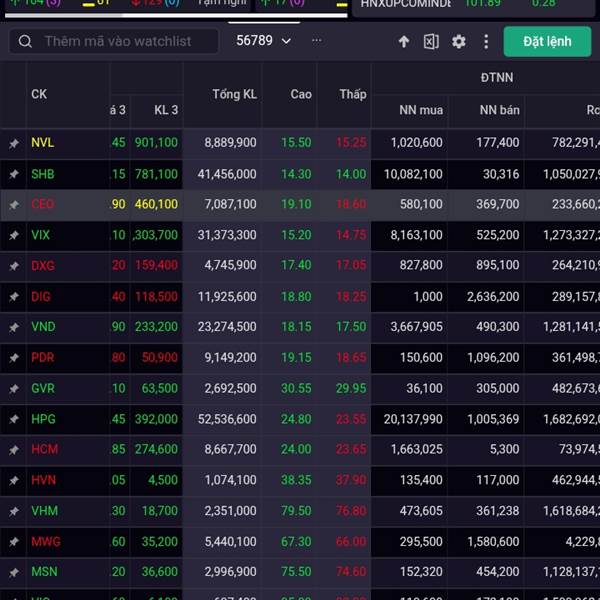Click NVL KL 3 value 901,100
Image resolution: width=600 pixels, height=600 pixels.
click(x=156, y=143)
